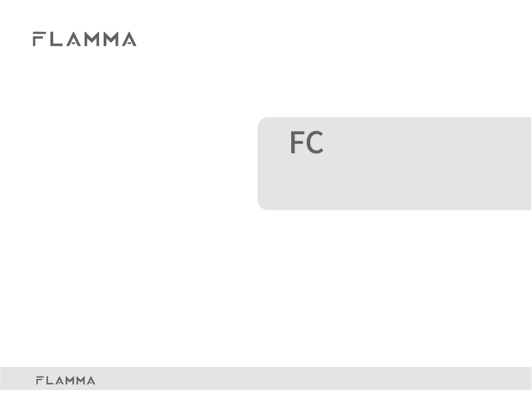Click the letter F in the FC heading
The height and width of the screenshot is (404, 532).
click(297, 143)
